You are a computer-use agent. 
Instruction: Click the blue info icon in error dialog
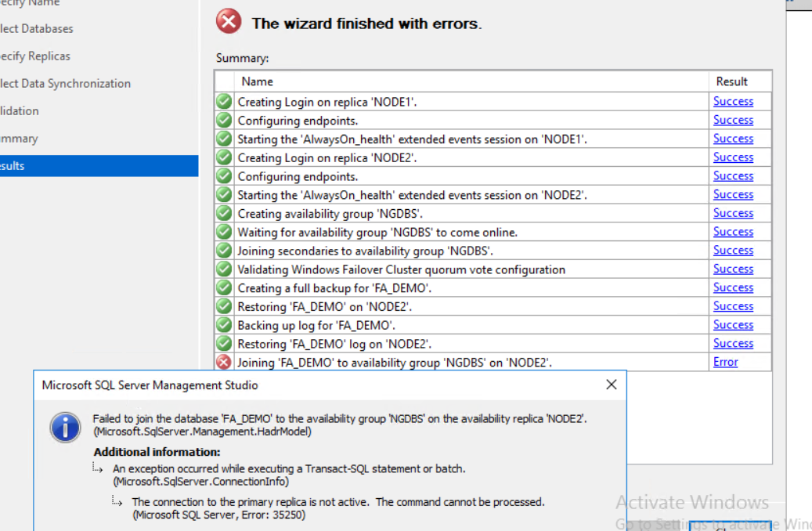click(x=65, y=428)
